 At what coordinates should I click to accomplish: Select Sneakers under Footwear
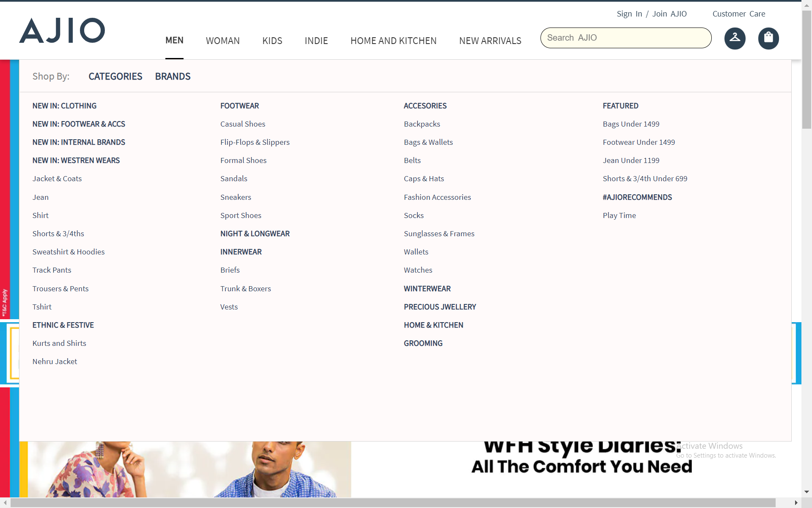[x=236, y=197]
